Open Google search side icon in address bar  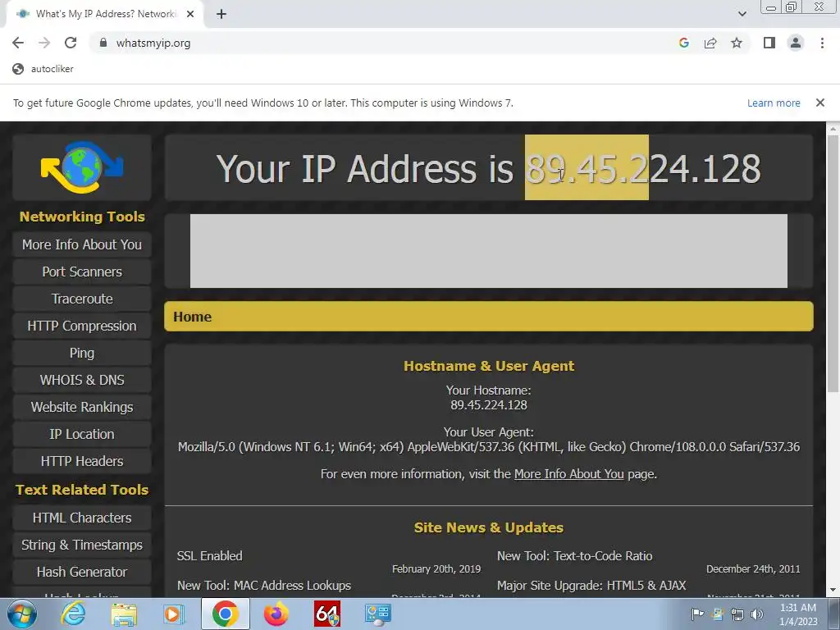(683, 43)
